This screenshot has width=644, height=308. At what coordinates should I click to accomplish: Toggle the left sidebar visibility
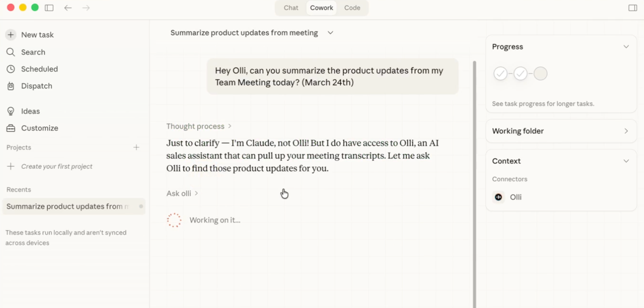pos(49,8)
